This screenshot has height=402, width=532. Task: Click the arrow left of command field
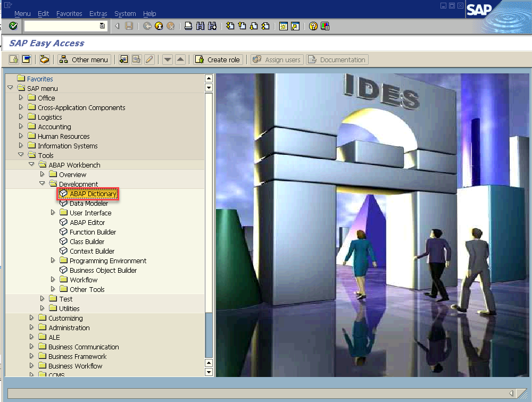pos(117,26)
